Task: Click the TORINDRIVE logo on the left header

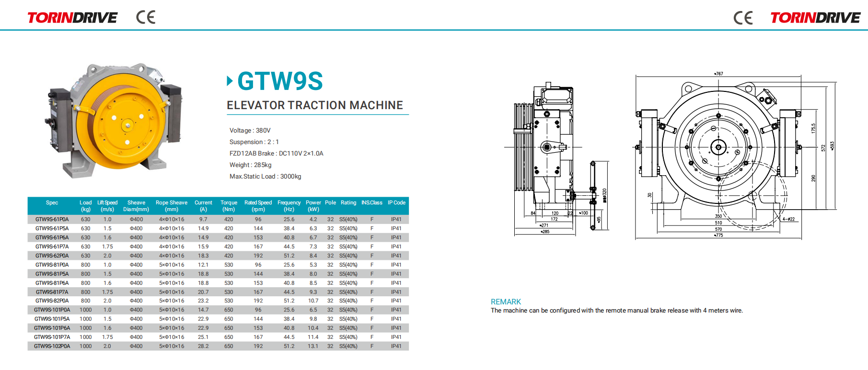Action: pos(72,18)
